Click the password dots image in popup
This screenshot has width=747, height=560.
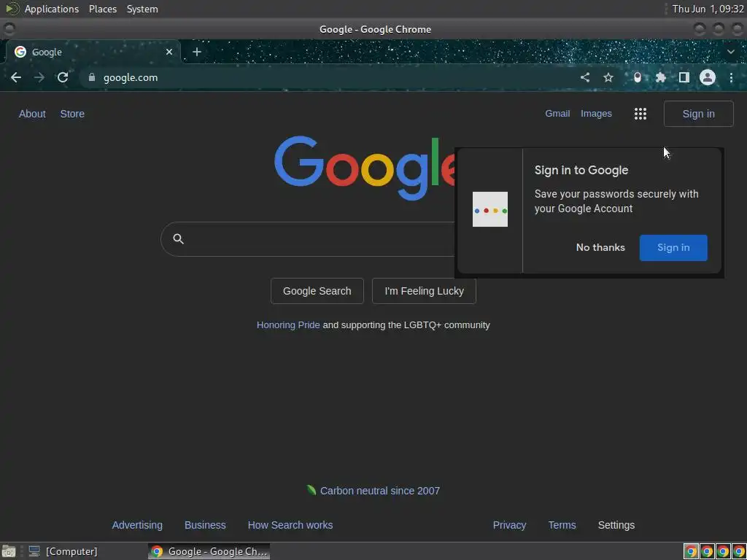(x=489, y=209)
